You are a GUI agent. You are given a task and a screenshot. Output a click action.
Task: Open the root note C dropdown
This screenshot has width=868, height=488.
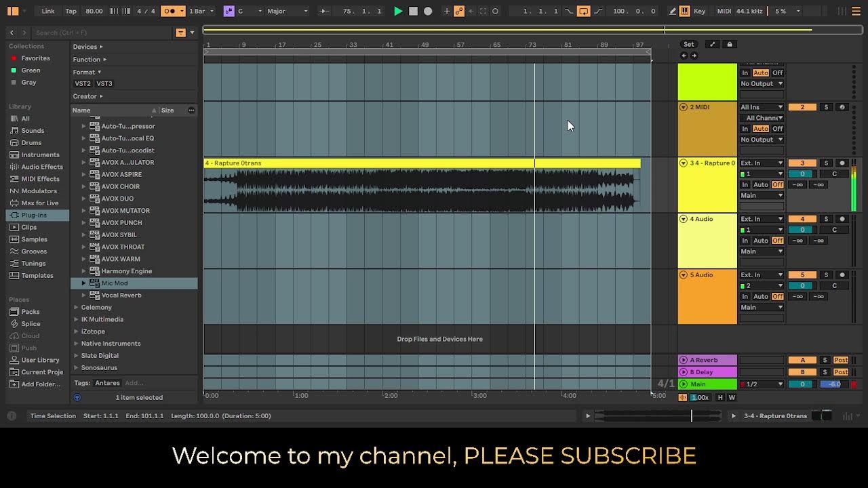[x=250, y=11]
